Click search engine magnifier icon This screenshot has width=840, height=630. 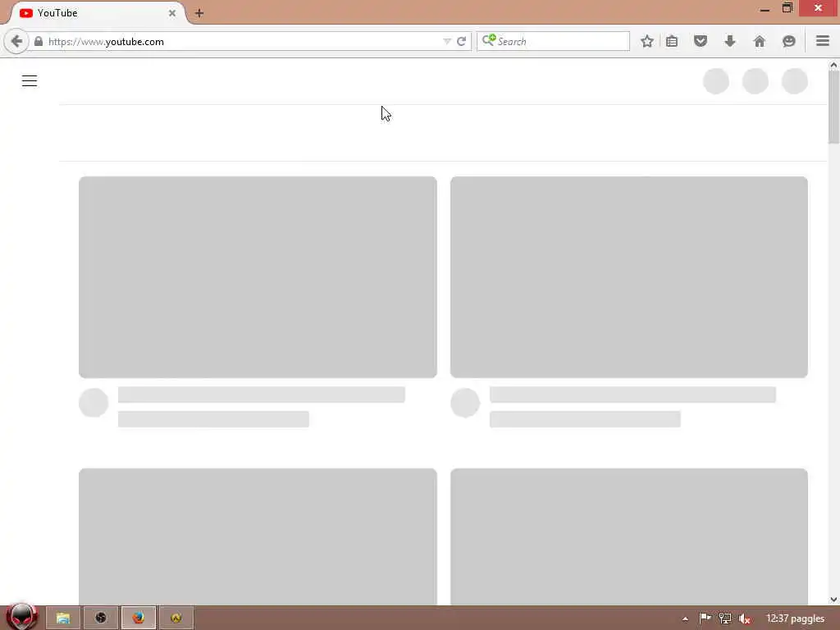pos(488,40)
